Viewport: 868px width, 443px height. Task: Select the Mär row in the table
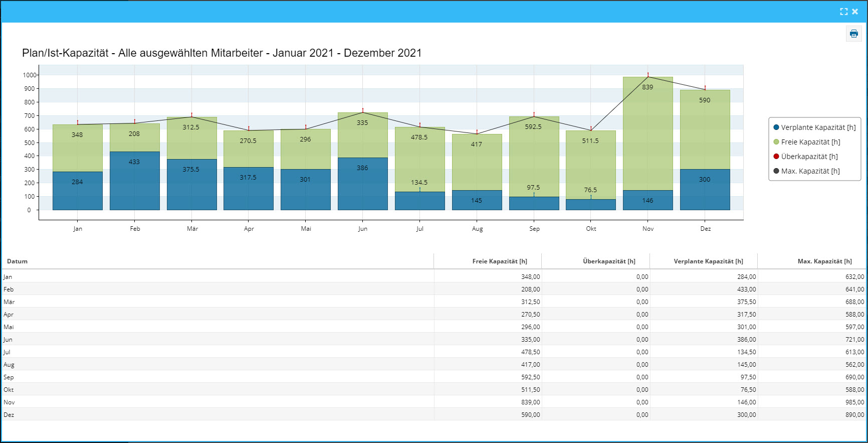click(x=434, y=302)
